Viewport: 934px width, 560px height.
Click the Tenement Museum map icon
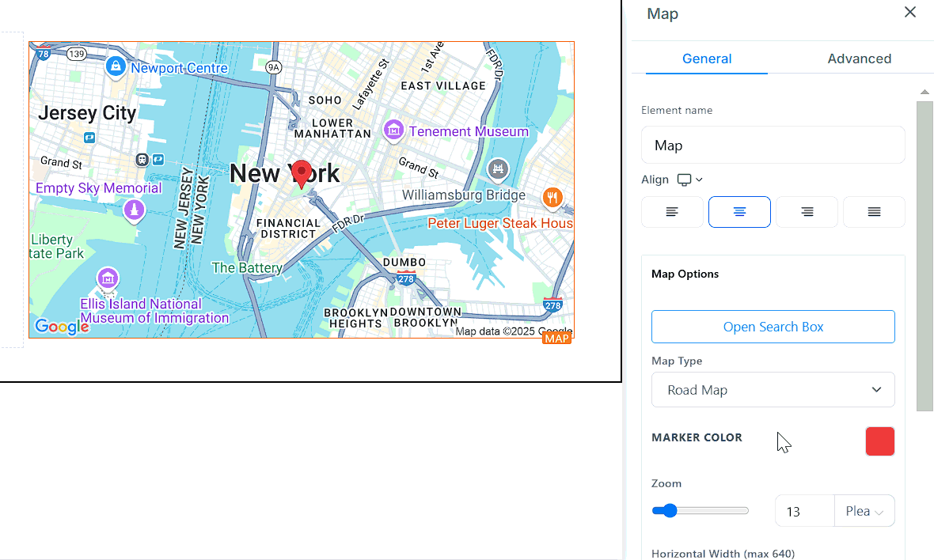[393, 131]
